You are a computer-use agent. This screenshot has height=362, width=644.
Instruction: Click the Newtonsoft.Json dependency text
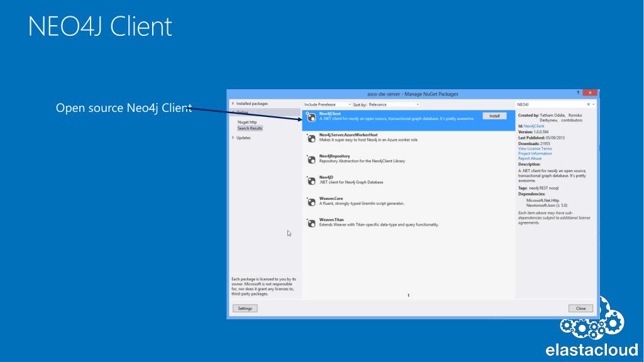(x=547, y=206)
